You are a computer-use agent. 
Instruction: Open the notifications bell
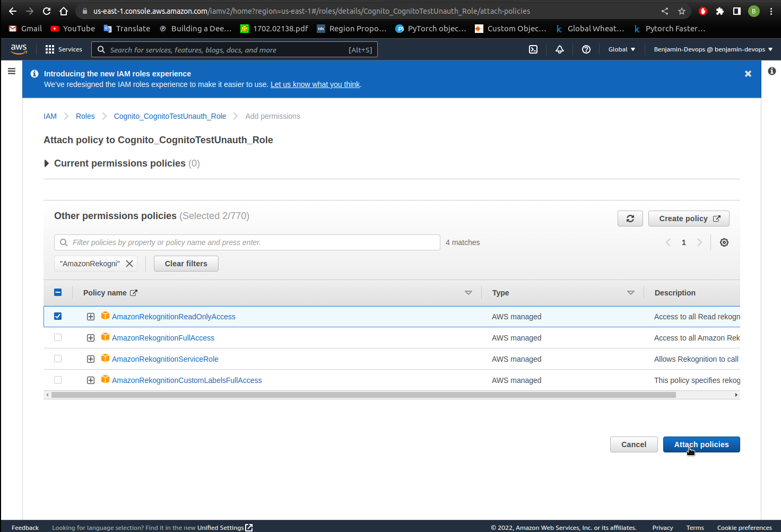(560, 49)
